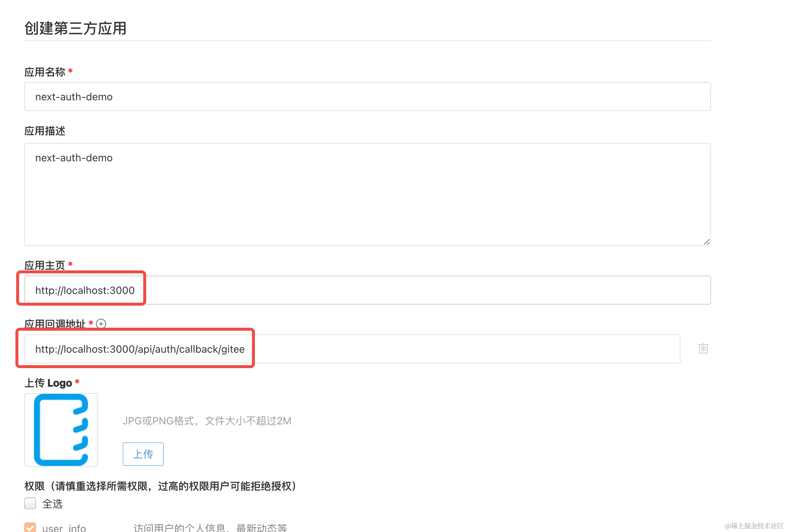Click the description textarea resize handle
Image resolution: width=786 pixels, height=532 pixels.
[707, 242]
